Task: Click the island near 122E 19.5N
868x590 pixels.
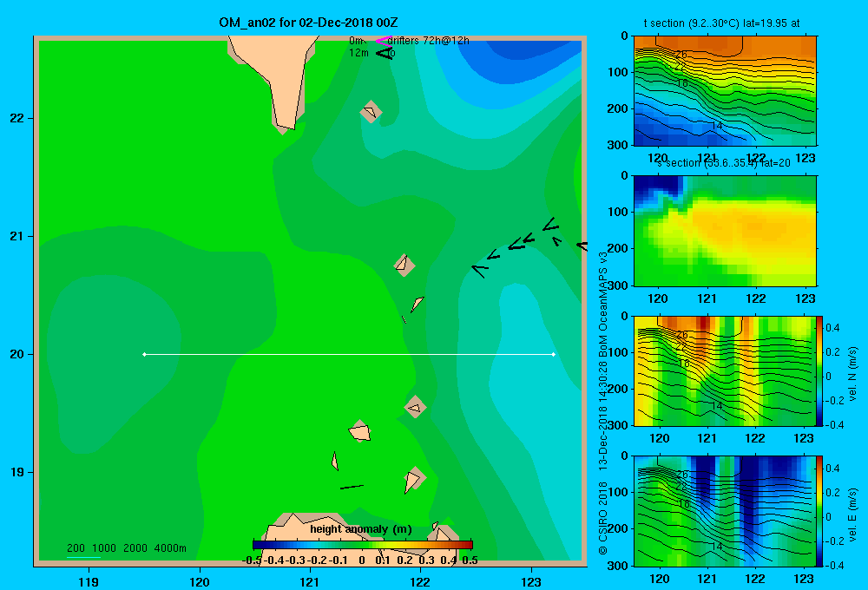Action: (415, 407)
